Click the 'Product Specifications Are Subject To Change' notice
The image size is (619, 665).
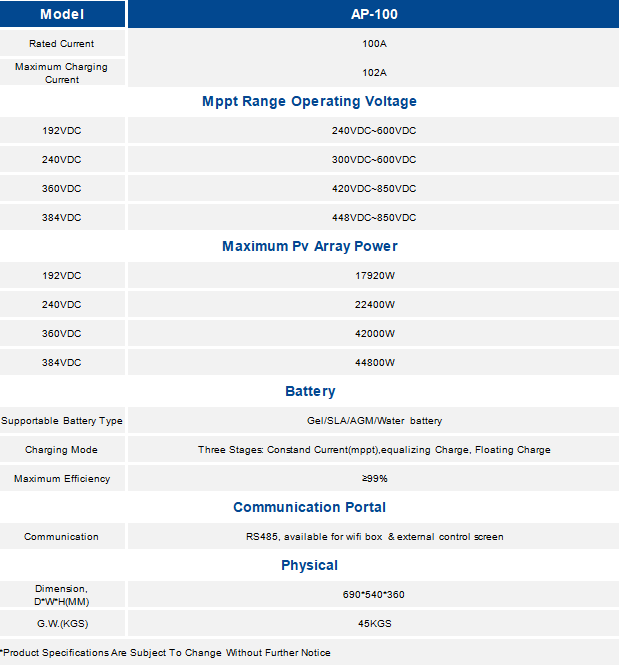165,653
